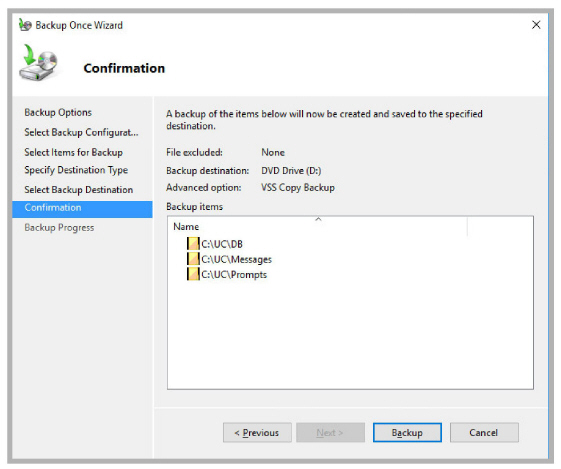Viewport: 561px width, 469px height.
Task: Click the sort arrow above the Name column
Action: pos(318,219)
